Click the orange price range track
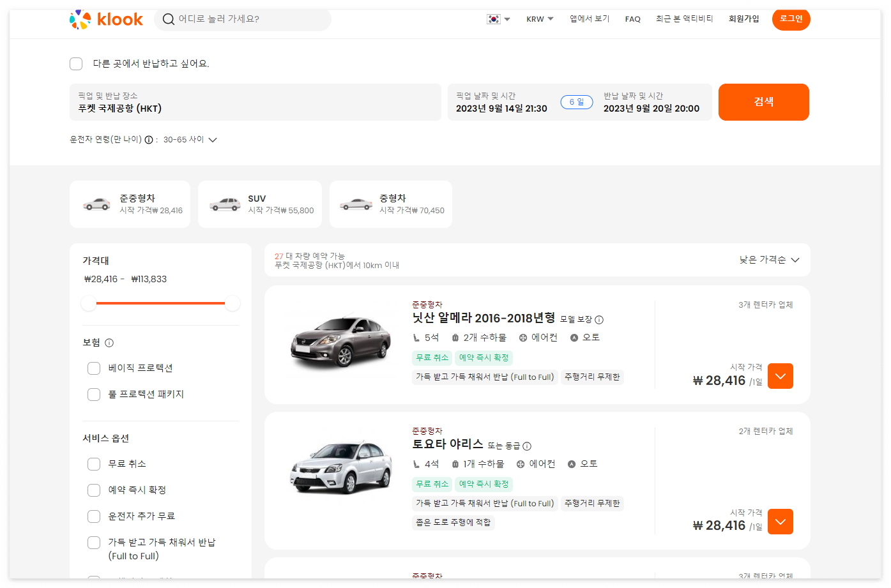 (x=160, y=303)
